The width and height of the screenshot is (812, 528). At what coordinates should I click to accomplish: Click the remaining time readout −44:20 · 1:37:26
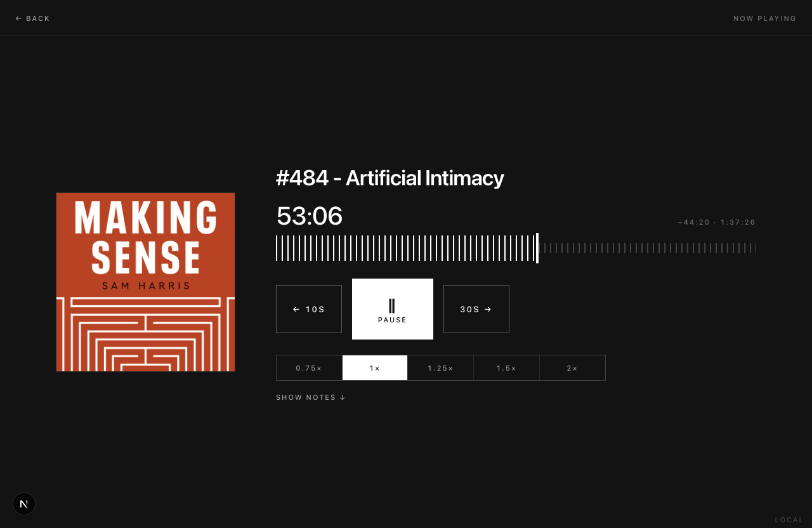click(x=717, y=222)
